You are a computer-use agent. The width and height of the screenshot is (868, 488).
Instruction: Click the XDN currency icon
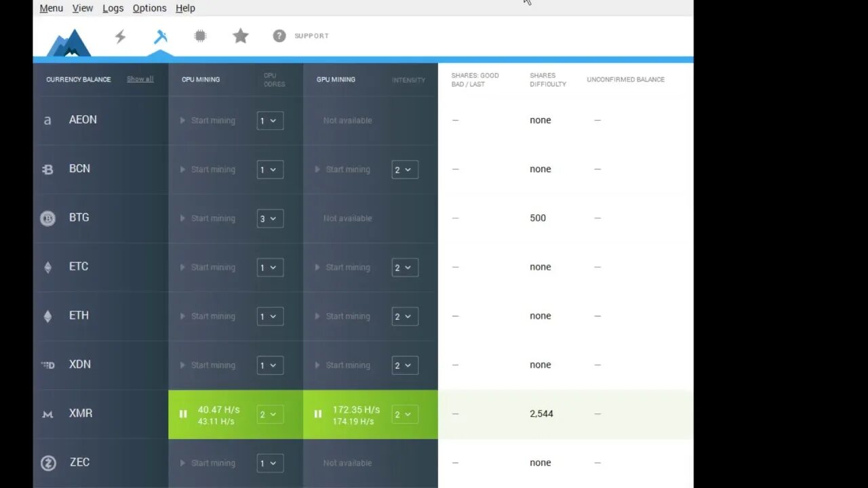pos(47,365)
